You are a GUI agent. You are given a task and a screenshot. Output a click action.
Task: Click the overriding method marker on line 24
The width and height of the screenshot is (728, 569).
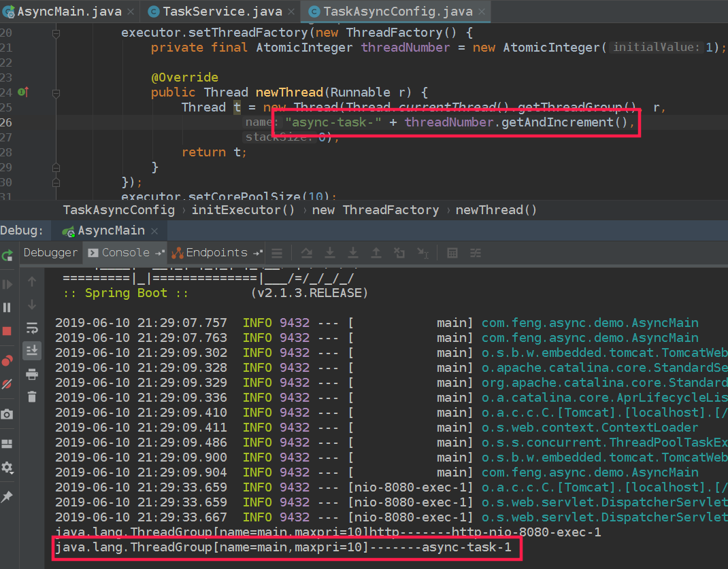pyautogui.click(x=22, y=91)
